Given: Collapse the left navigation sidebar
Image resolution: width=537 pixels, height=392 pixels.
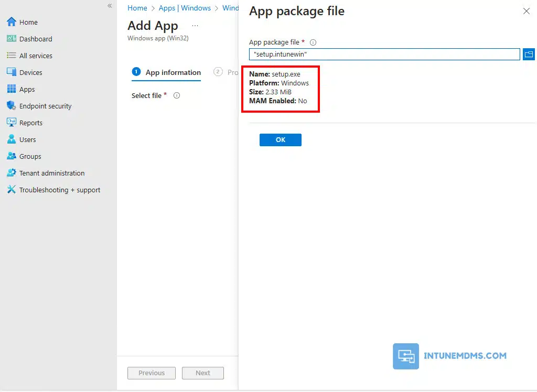Looking at the screenshot, I should (110, 6).
